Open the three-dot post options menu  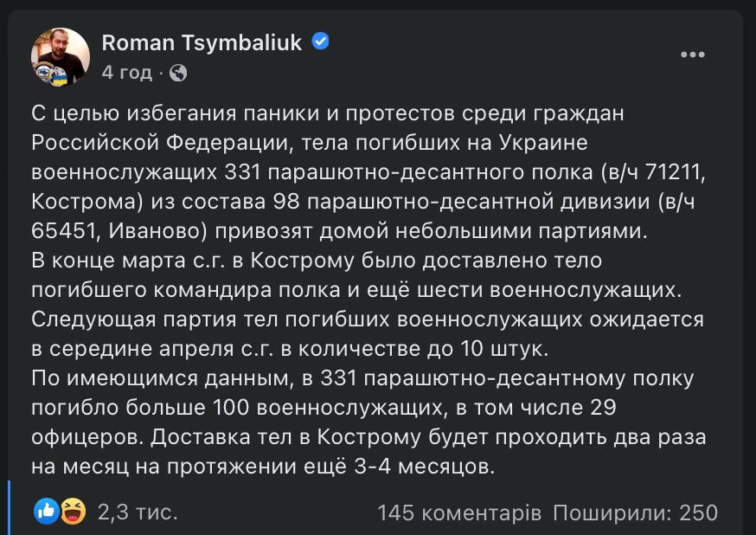click(x=693, y=55)
